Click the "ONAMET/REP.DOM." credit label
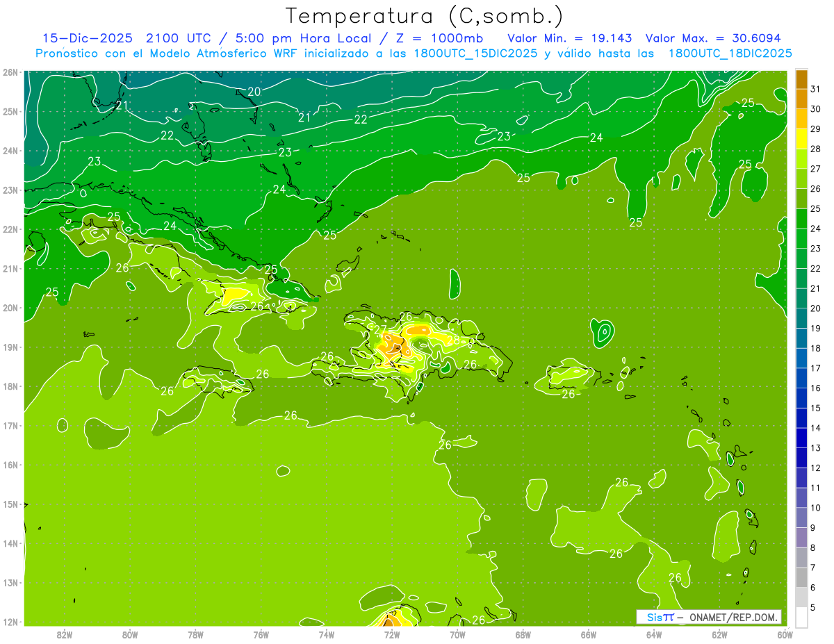Screen dimensions: 834x644 click(x=735, y=617)
